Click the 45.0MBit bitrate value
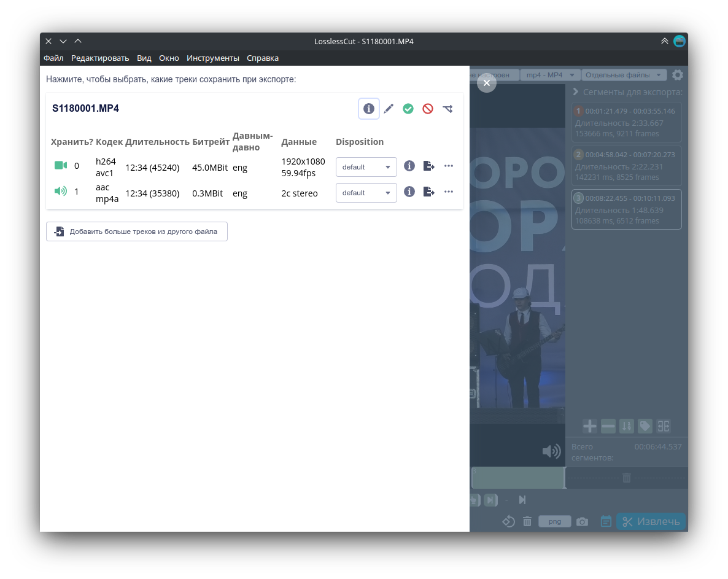 [210, 168]
